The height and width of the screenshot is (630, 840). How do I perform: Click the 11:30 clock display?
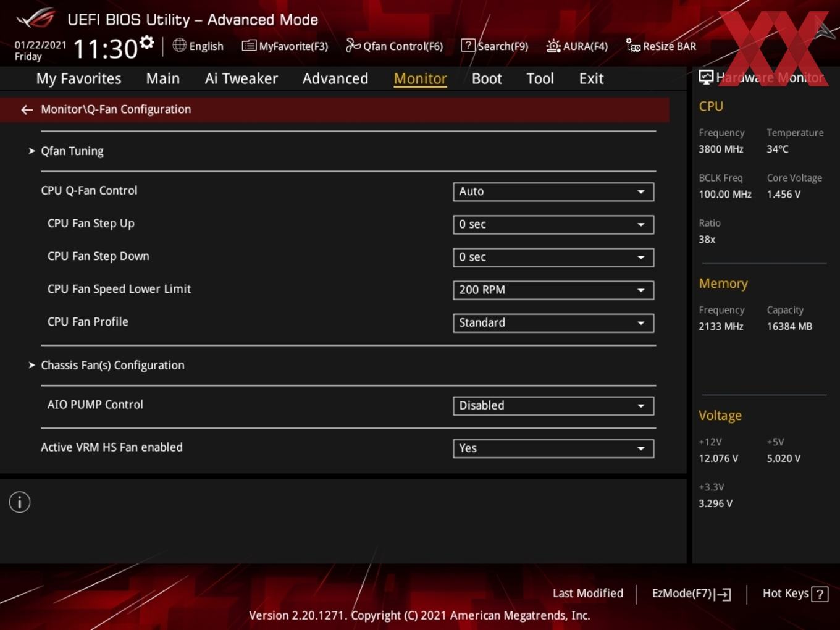pos(105,49)
